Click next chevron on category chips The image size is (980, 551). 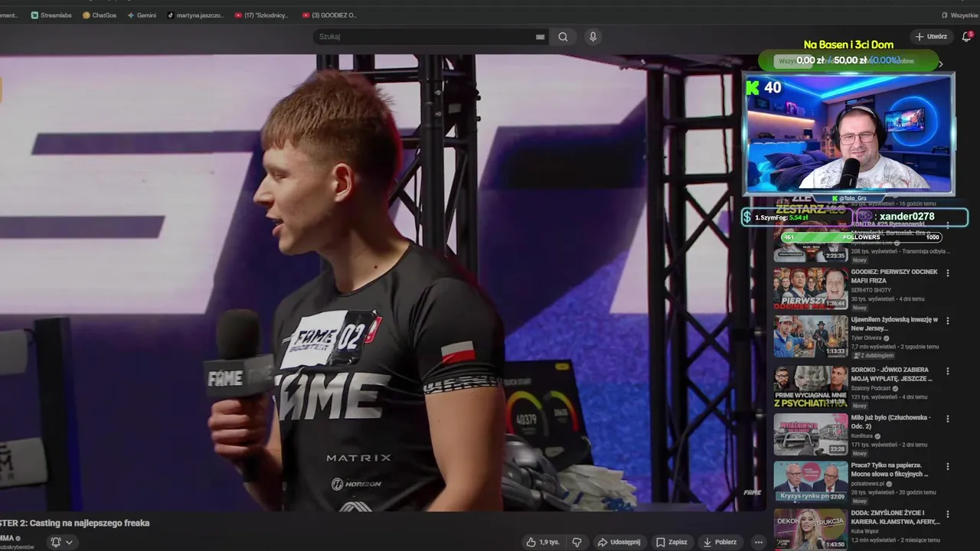pyautogui.click(x=941, y=64)
